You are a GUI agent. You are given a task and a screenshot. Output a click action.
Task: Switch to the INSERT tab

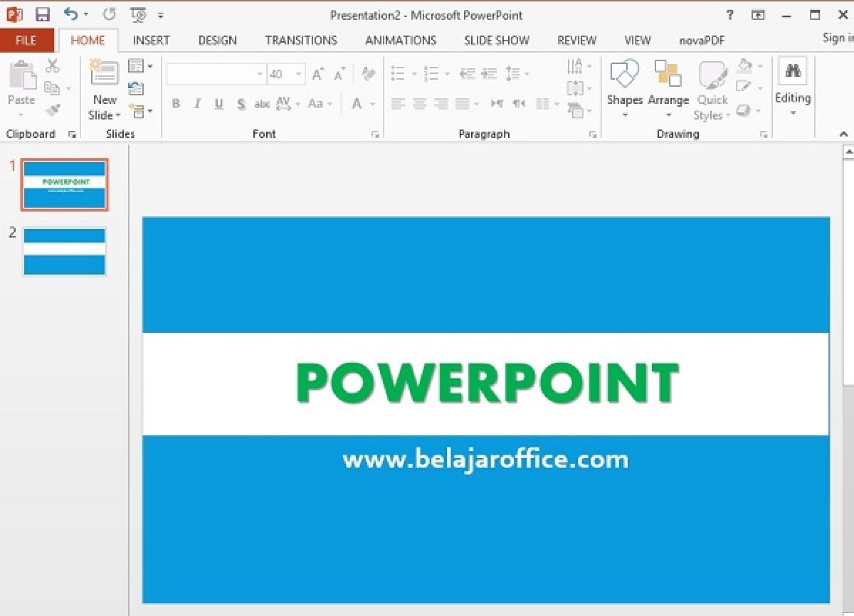(x=151, y=41)
